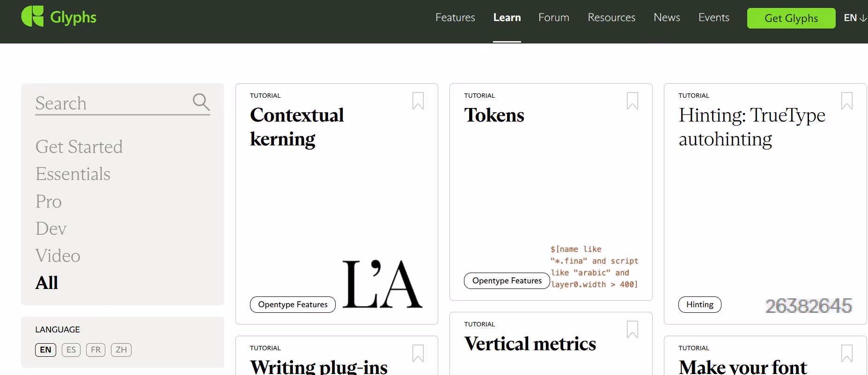Click the Get Glyphs button

tap(791, 18)
